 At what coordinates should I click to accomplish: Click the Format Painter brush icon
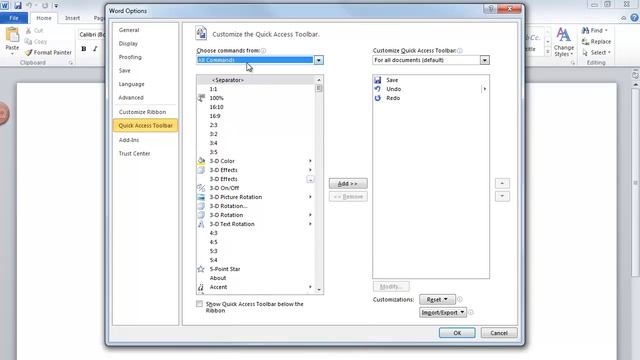coord(28,53)
